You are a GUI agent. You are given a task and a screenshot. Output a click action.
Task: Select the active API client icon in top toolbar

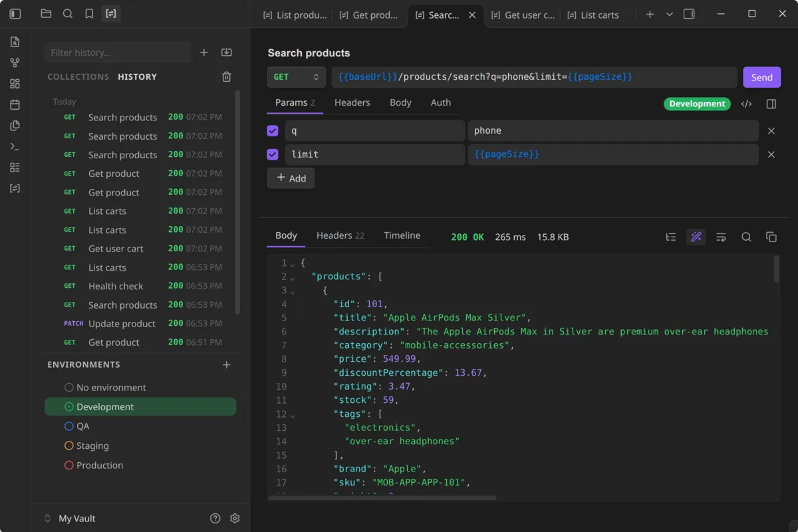click(x=110, y=14)
